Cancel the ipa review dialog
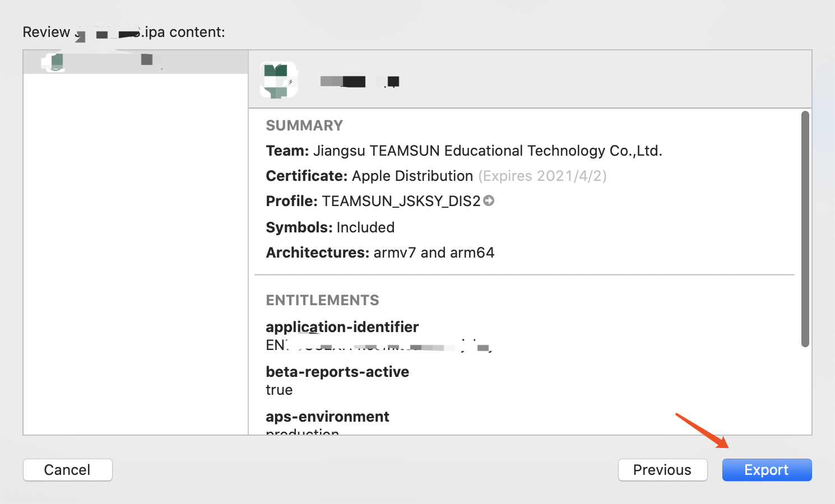This screenshot has height=504, width=835. (x=67, y=470)
